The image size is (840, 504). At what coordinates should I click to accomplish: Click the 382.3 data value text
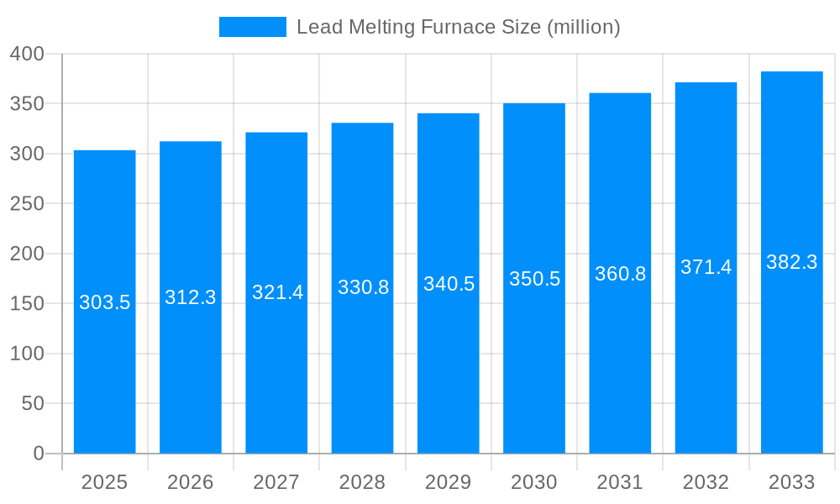(793, 263)
